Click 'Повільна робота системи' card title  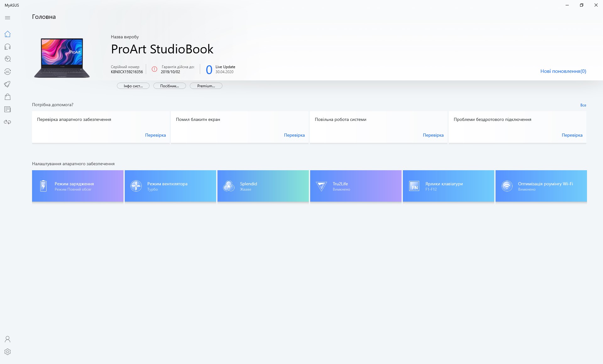(x=341, y=120)
